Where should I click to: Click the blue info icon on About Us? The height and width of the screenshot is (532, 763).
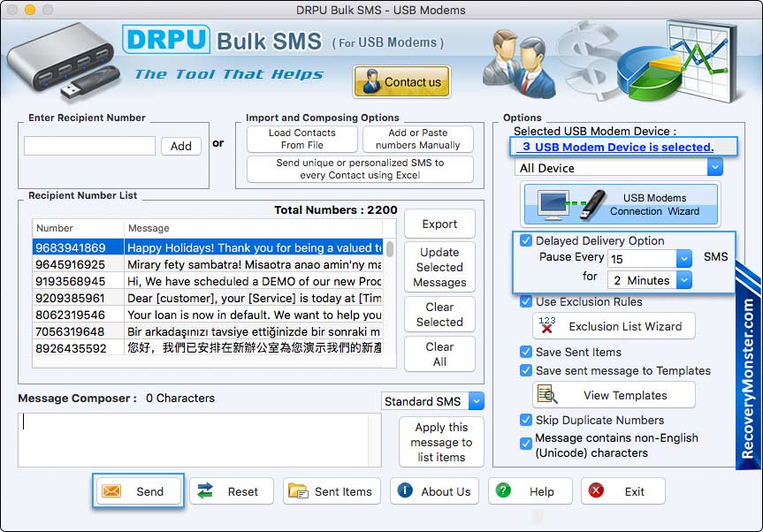[405, 490]
